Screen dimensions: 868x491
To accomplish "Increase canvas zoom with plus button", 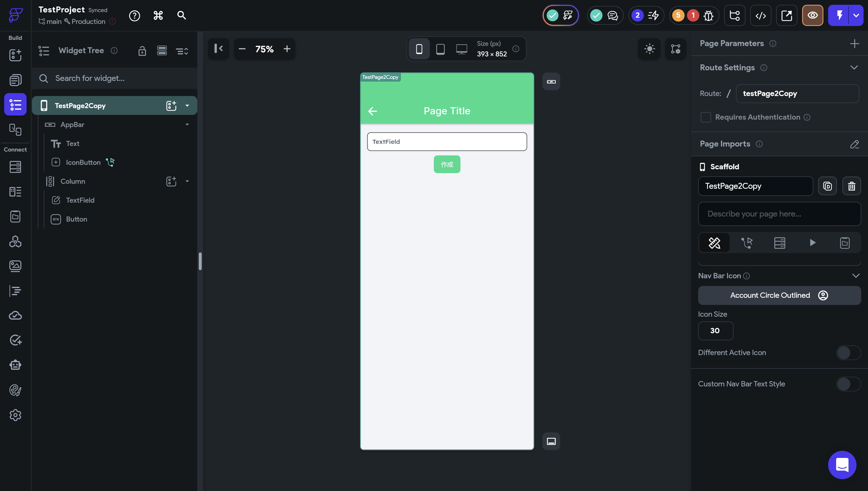I will click(x=287, y=49).
